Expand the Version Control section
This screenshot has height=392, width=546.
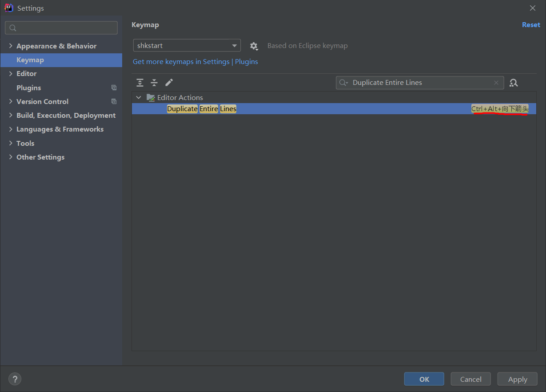point(11,102)
